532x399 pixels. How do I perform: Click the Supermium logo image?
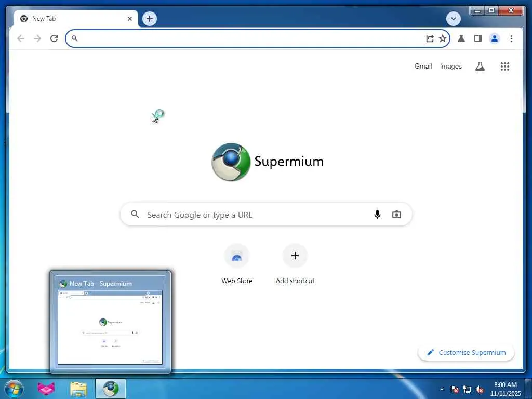(x=231, y=162)
